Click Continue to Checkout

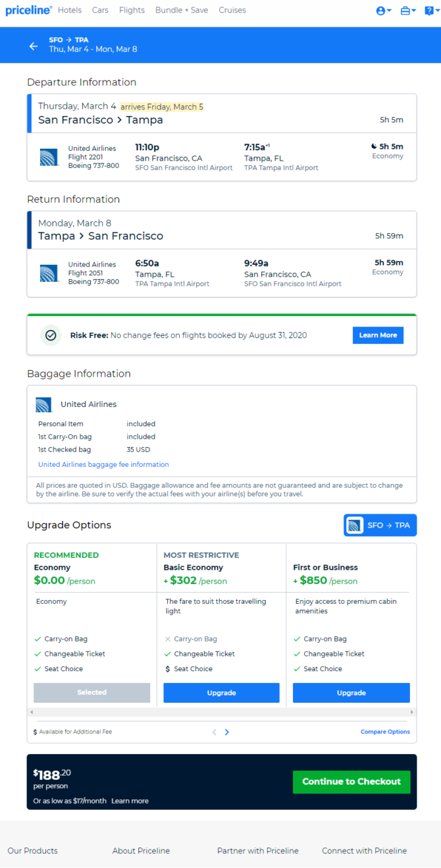(x=351, y=782)
